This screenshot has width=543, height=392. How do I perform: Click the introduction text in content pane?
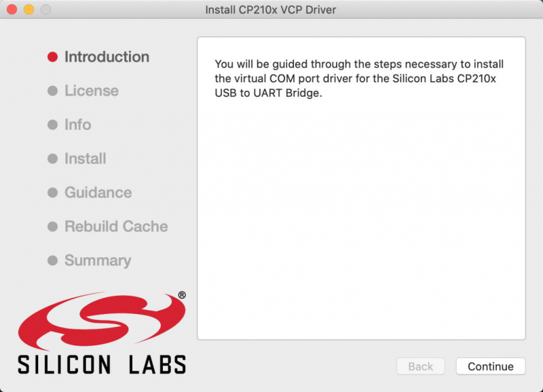[x=359, y=79]
